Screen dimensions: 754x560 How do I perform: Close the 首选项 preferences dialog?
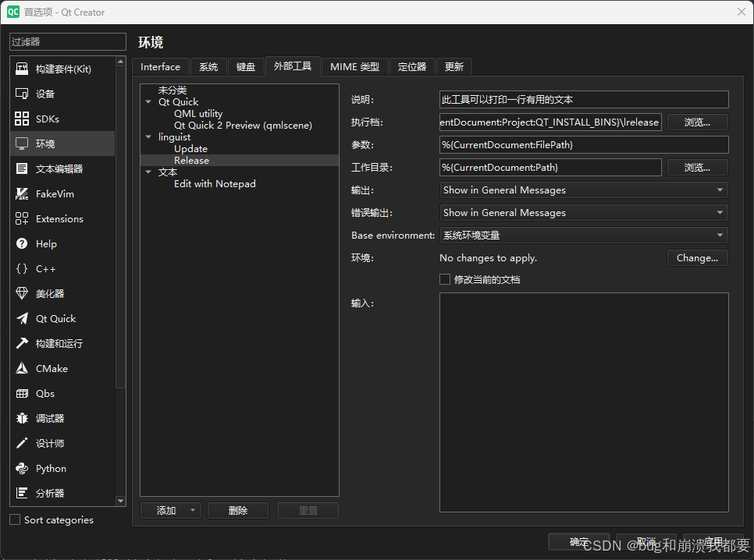741,12
